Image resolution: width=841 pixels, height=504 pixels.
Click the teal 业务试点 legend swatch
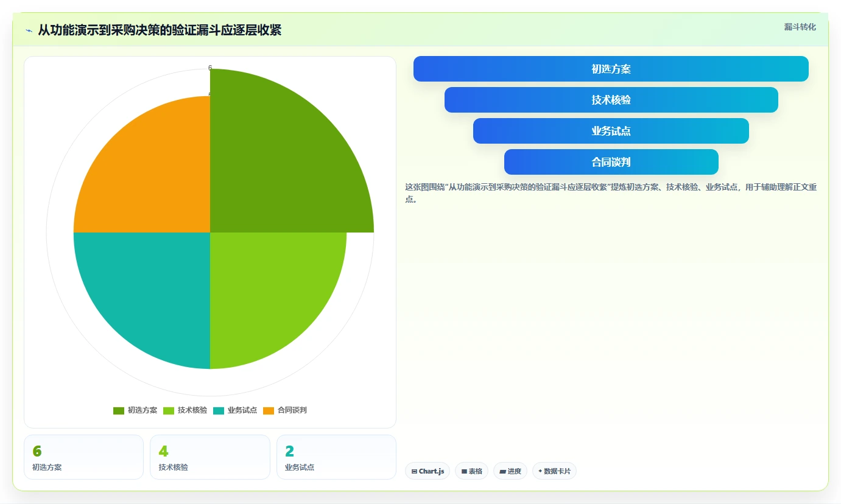pyautogui.click(x=219, y=411)
